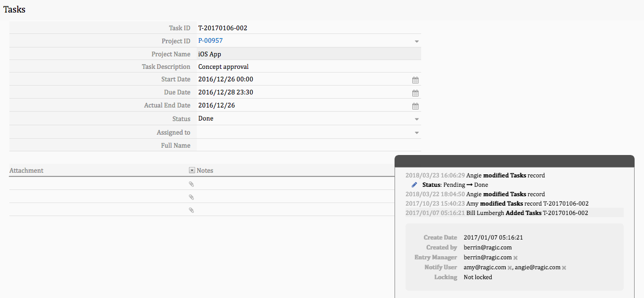Viewport: 644px width, 298px height.
Task: Open project link P-00957
Action: [210, 41]
